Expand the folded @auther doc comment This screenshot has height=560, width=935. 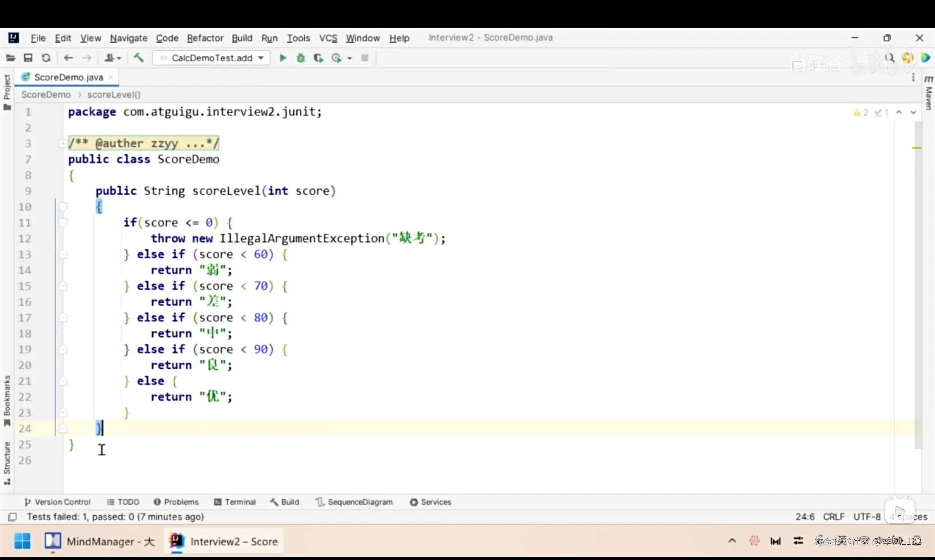(x=62, y=143)
